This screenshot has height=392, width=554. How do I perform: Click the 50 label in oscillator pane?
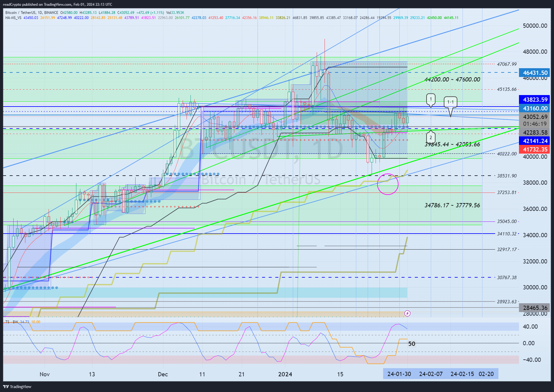coord(411,344)
